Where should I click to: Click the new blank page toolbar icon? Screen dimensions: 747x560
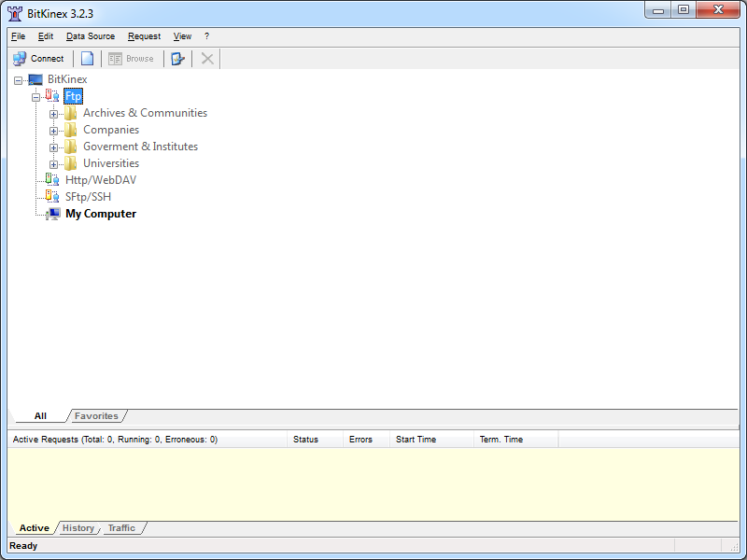coord(87,59)
